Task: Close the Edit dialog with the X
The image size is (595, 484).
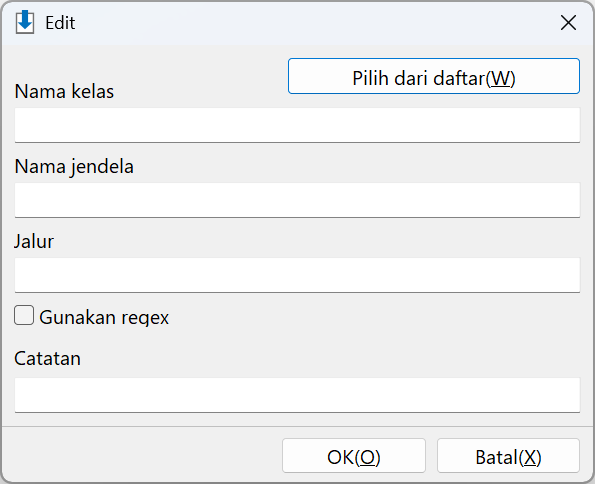Action: (x=568, y=23)
